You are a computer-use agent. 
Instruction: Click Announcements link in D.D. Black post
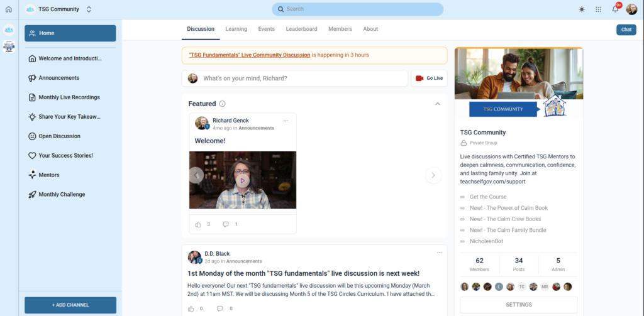pyautogui.click(x=244, y=261)
